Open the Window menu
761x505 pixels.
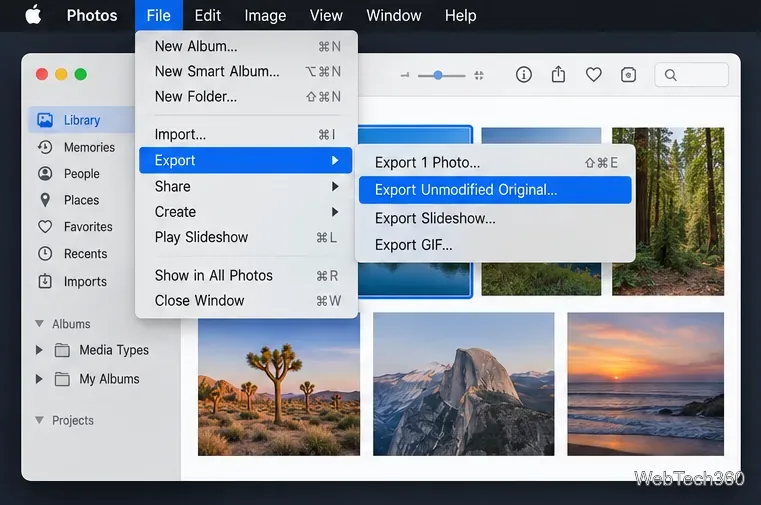point(394,16)
